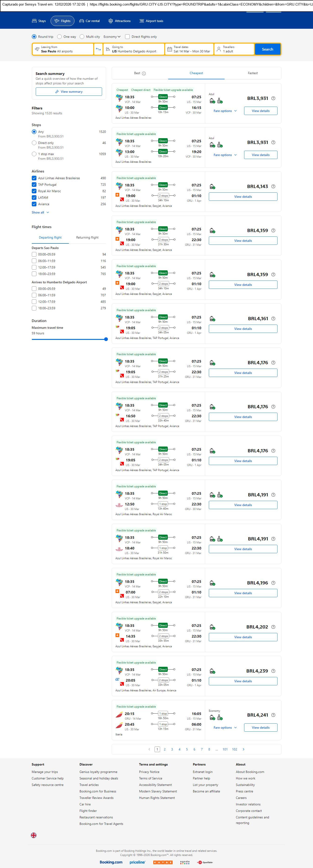Click the Airport taxis icon in the top navigation
Viewport: 313px width, 868px height.
(x=142, y=21)
